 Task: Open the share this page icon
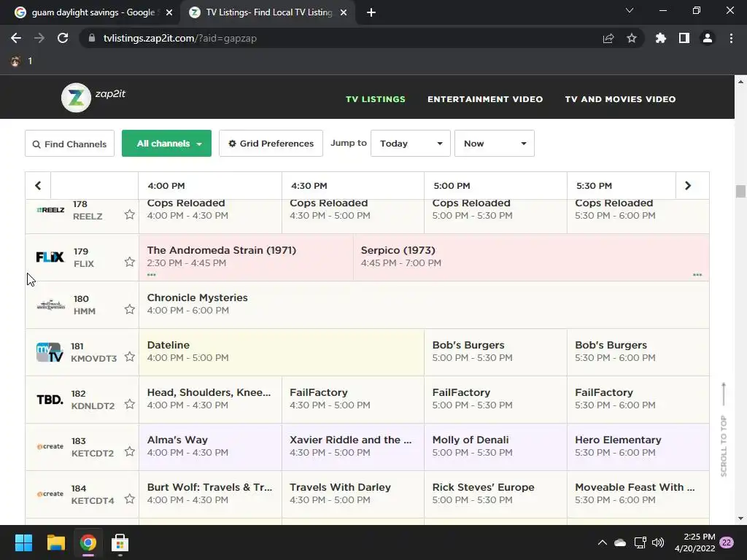608,38
